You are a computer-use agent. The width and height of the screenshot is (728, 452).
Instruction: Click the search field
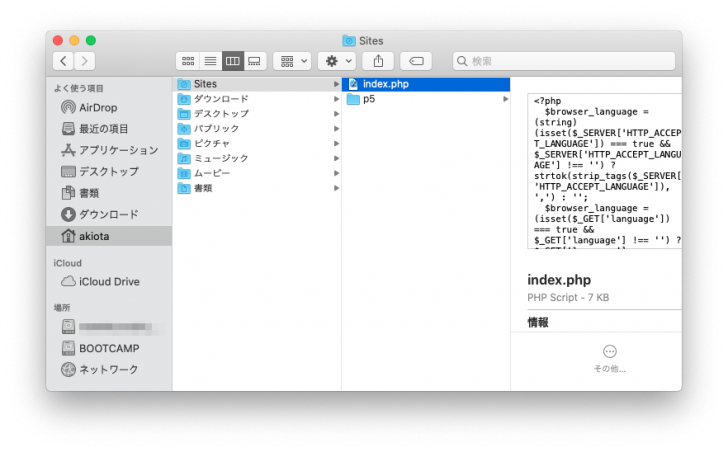(x=563, y=61)
